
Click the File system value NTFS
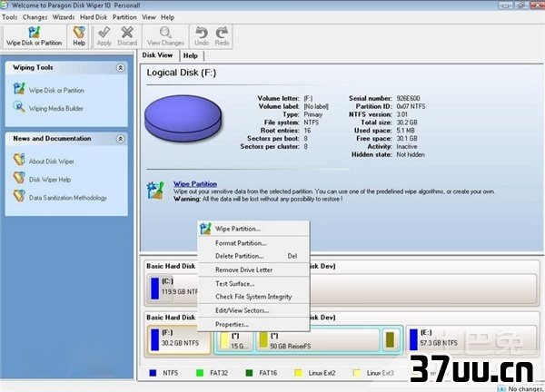pyautogui.click(x=311, y=122)
